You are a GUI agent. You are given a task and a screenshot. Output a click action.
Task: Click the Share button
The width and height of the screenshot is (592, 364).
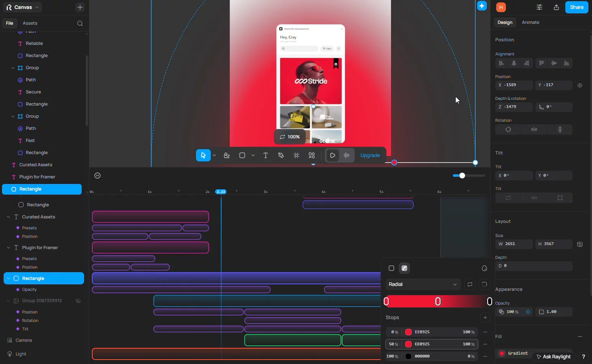(577, 7)
